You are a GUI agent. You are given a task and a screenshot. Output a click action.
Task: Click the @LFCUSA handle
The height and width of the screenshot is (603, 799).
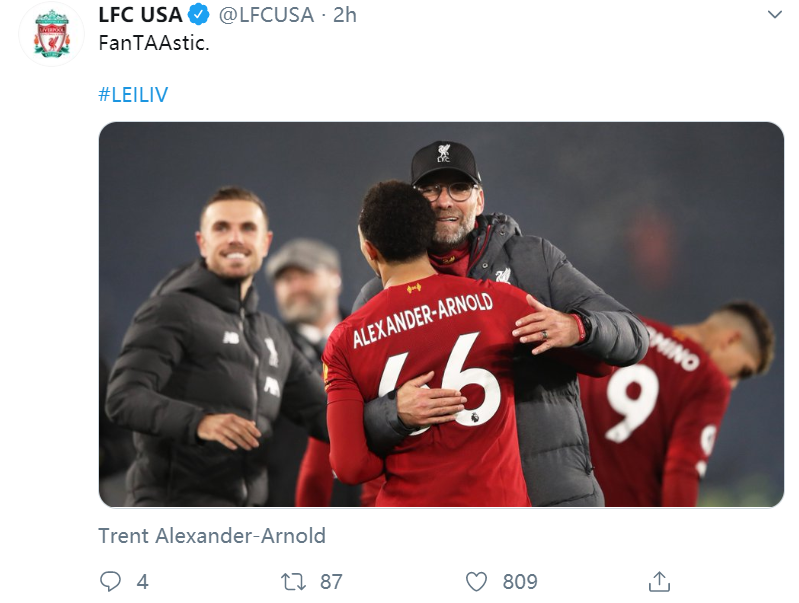coord(266,15)
